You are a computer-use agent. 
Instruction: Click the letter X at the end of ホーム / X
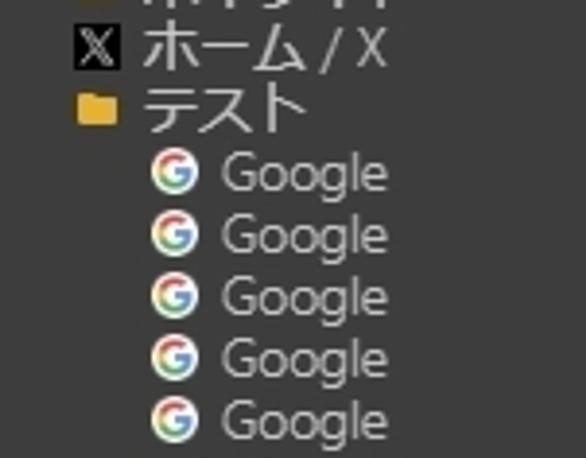point(371,47)
